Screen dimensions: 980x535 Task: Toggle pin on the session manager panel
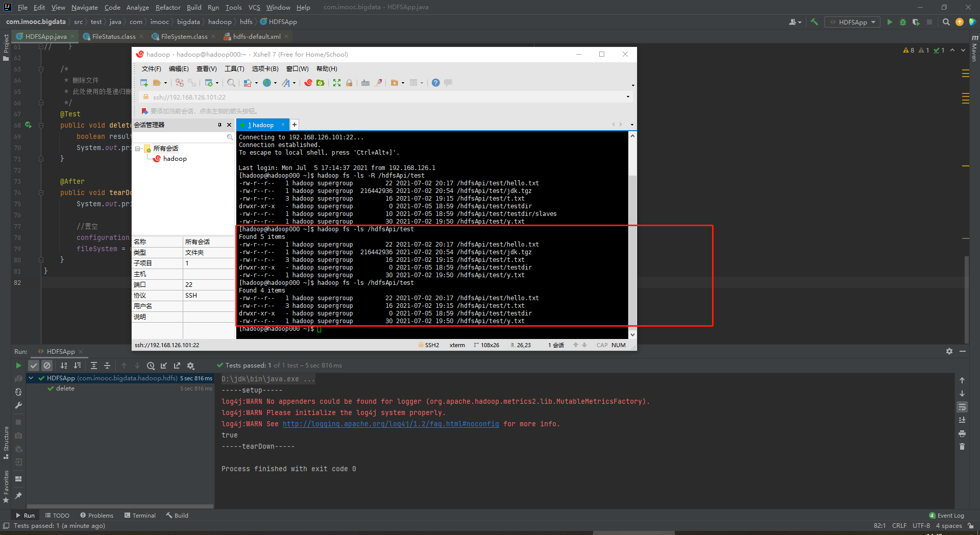pos(219,125)
